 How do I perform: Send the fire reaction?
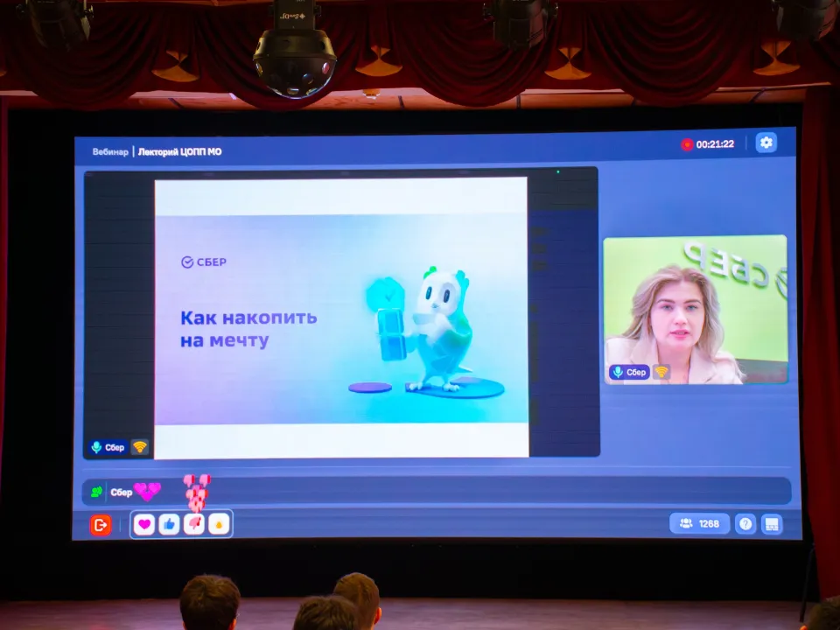click(218, 524)
